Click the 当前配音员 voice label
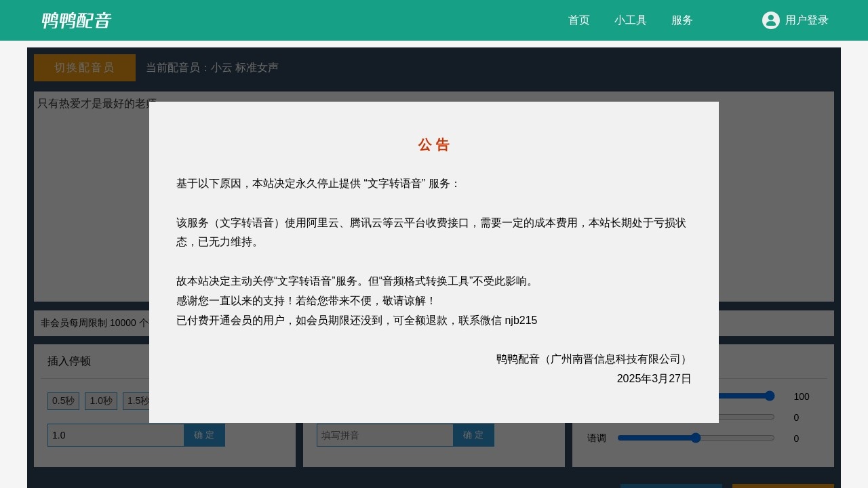The width and height of the screenshot is (868, 488). click(212, 68)
